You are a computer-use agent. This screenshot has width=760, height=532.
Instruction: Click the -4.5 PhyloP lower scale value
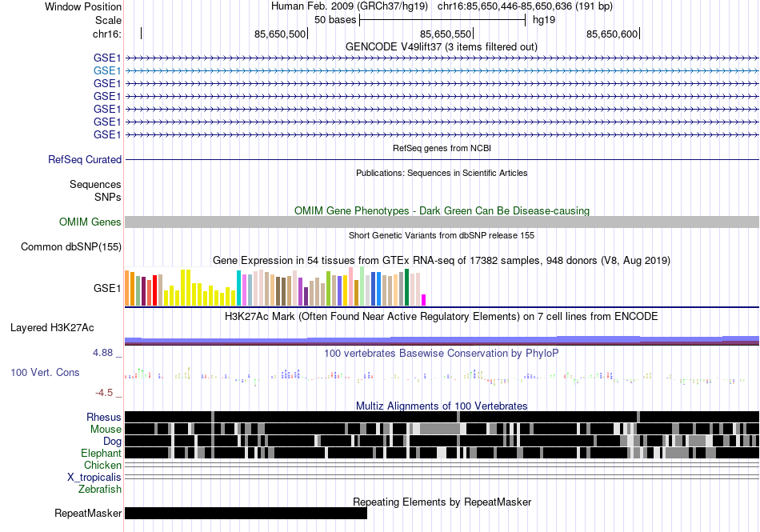tap(104, 393)
